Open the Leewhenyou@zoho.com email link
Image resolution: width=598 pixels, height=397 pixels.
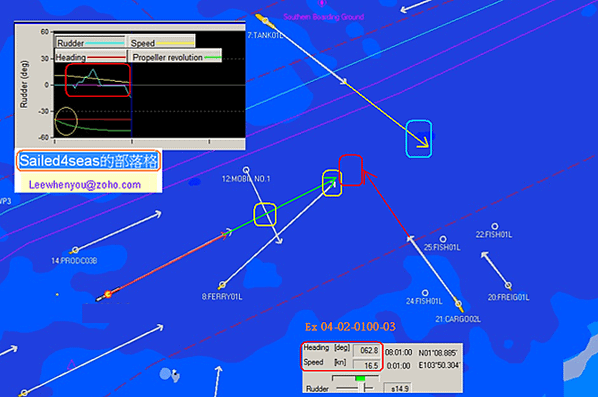point(85,185)
